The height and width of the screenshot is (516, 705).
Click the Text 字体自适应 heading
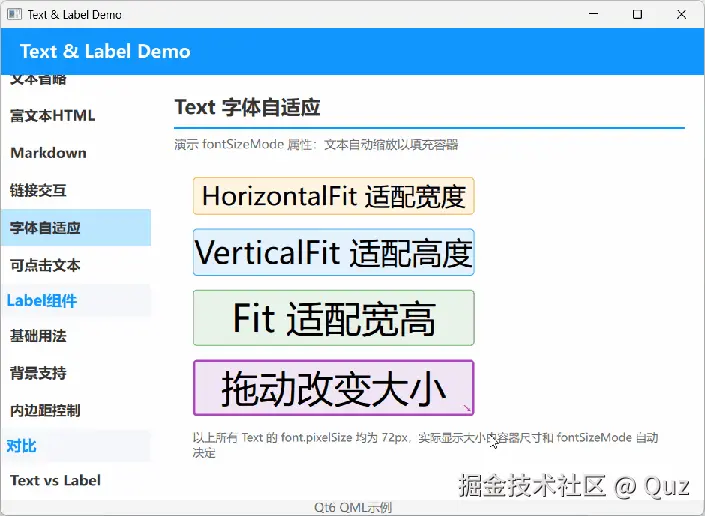click(x=247, y=107)
